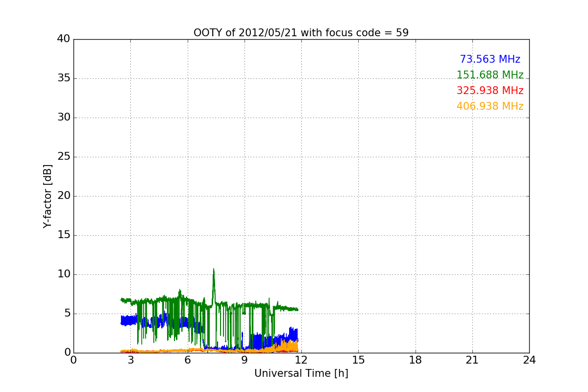Click the x-axis tick label 21
This screenshot has width=588, height=392.
[472, 360]
